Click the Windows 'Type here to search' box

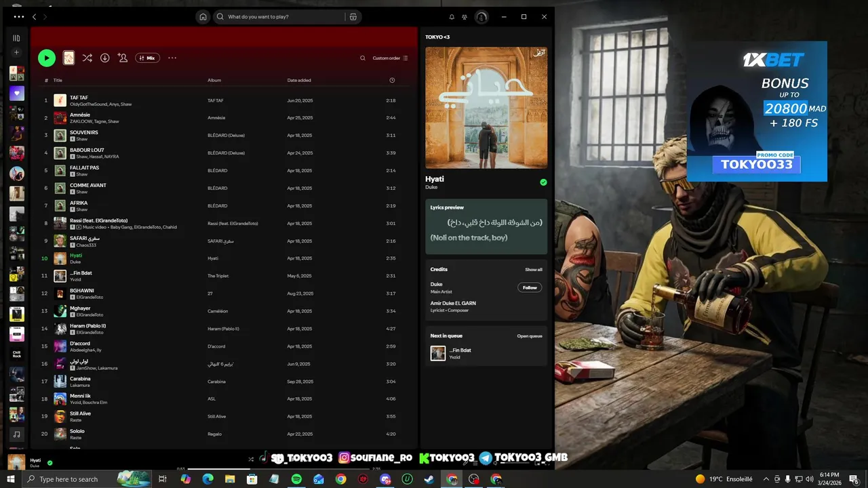(87, 479)
